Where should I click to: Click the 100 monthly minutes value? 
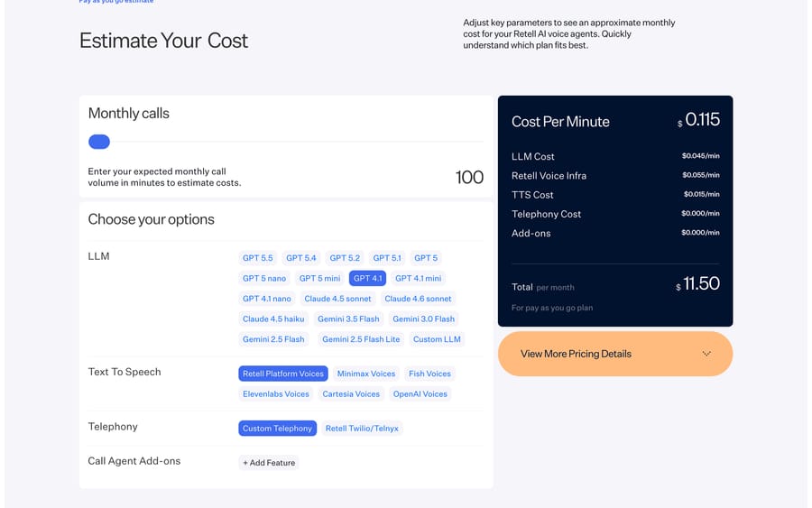click(469, 177)
